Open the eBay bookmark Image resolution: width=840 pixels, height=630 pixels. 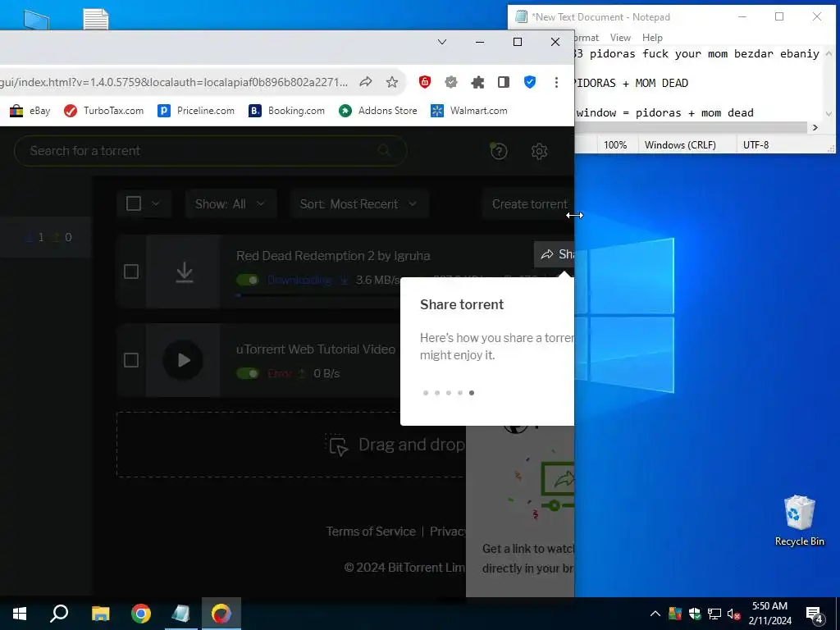tap(30, 111)
